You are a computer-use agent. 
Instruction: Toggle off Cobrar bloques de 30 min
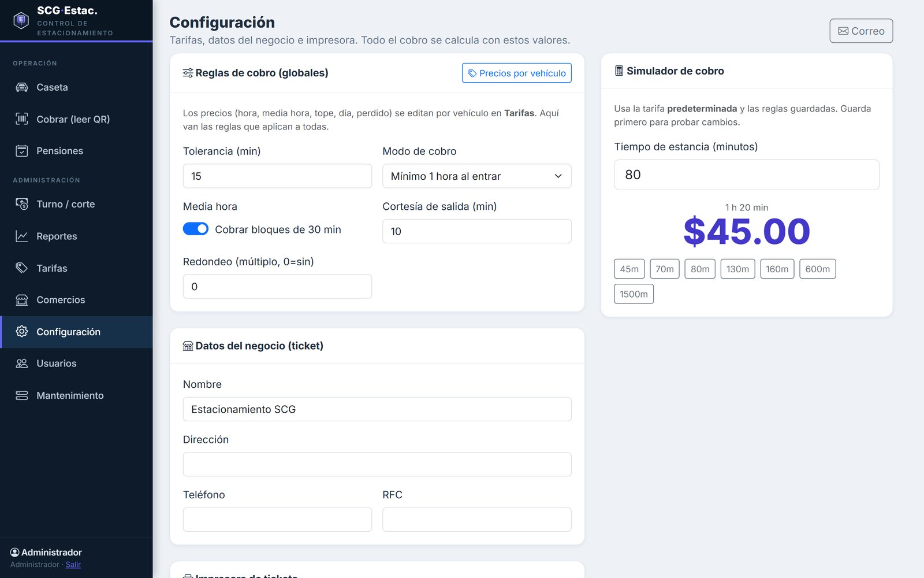point(196,229)
